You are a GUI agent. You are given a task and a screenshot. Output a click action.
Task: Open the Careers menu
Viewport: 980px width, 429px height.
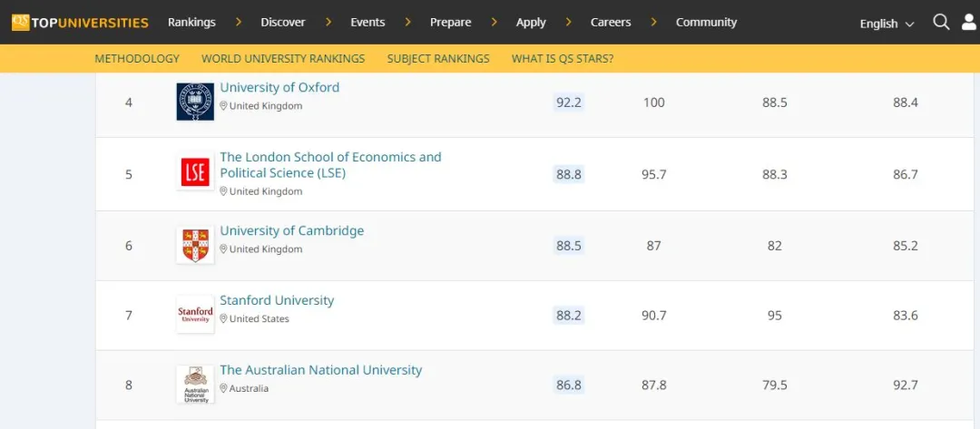click(611, 23)
